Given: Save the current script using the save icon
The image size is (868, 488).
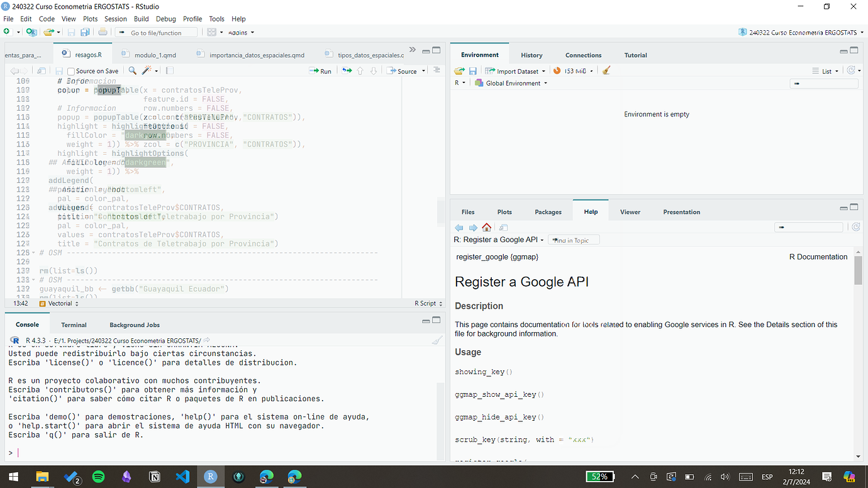Looking at the screenshot, I should click(x=60, y=70).
